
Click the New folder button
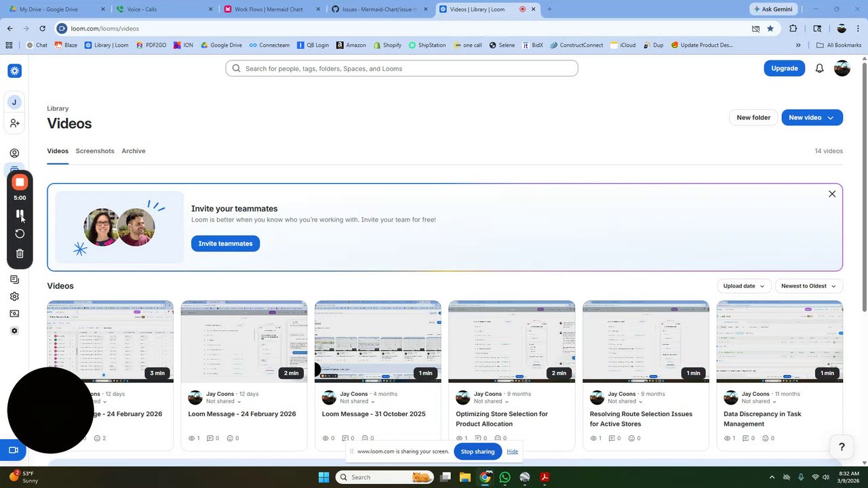[753, 117]
